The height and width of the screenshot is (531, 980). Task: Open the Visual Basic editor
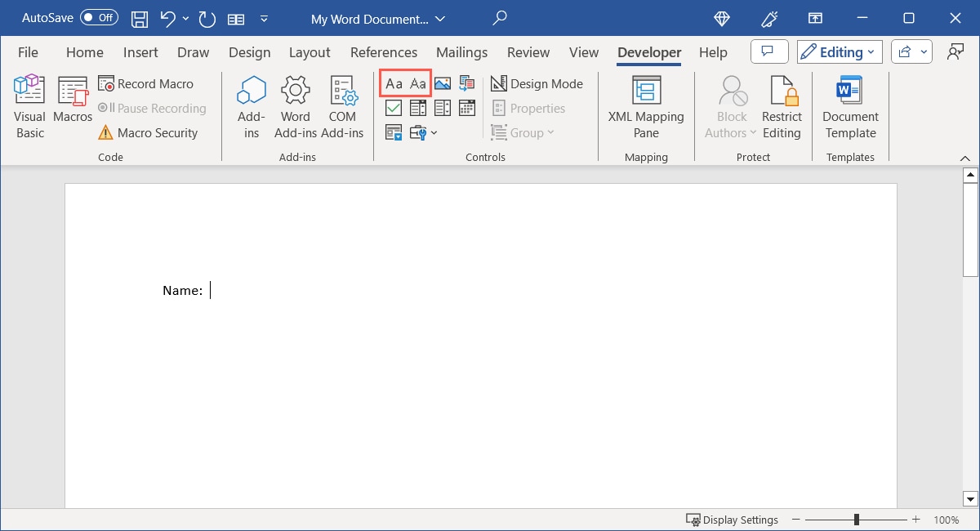(29, 105)
